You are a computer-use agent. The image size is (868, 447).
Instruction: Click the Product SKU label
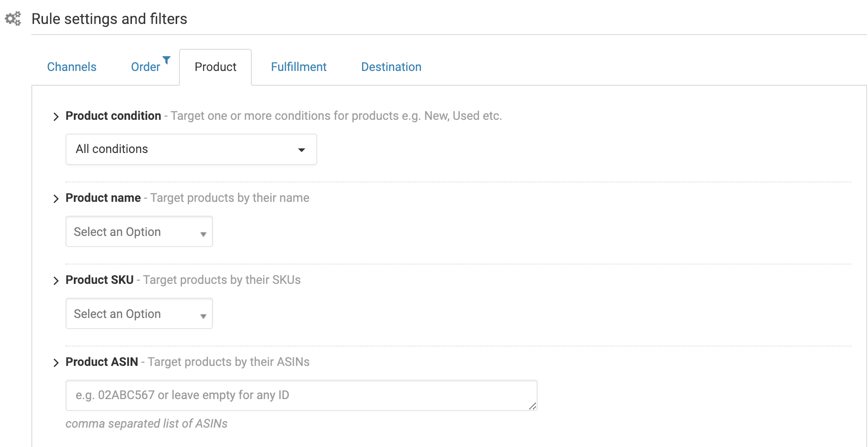(x=100, y=280)
